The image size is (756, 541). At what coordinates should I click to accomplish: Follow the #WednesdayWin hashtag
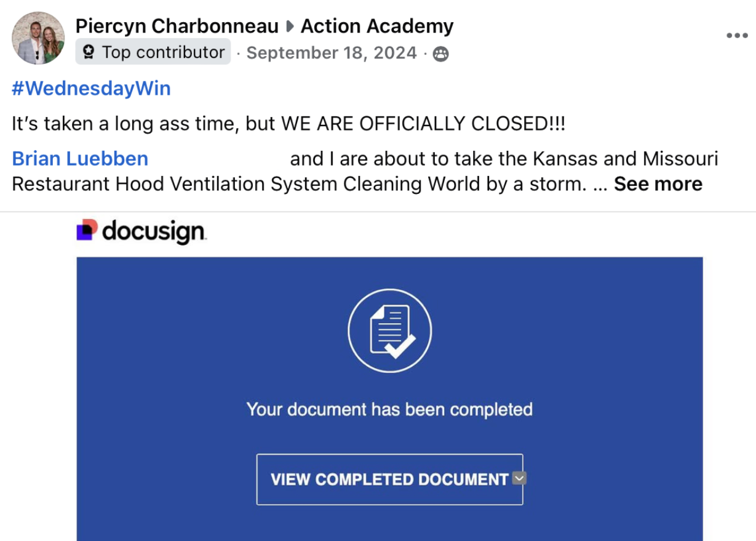pyautogui.click(x=91, y=89)
